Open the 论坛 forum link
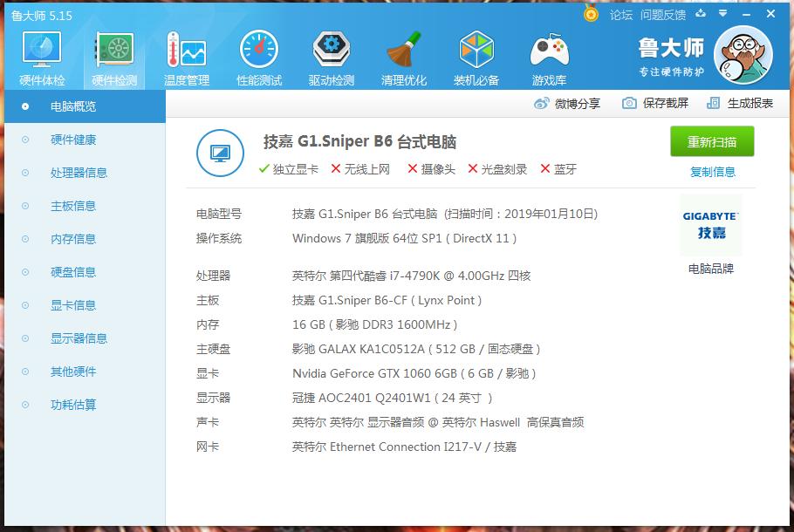Screen dimensions: 794x532 (x=621, y=14)
